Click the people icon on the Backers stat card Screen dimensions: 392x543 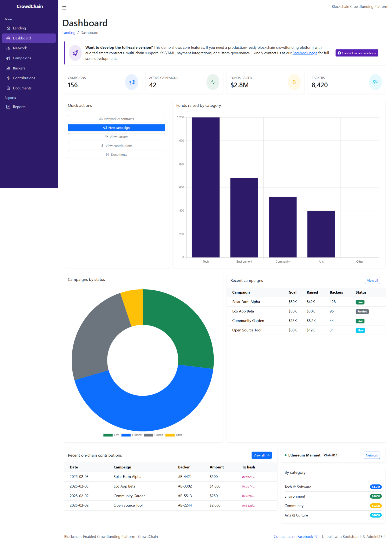coord(375,82)
